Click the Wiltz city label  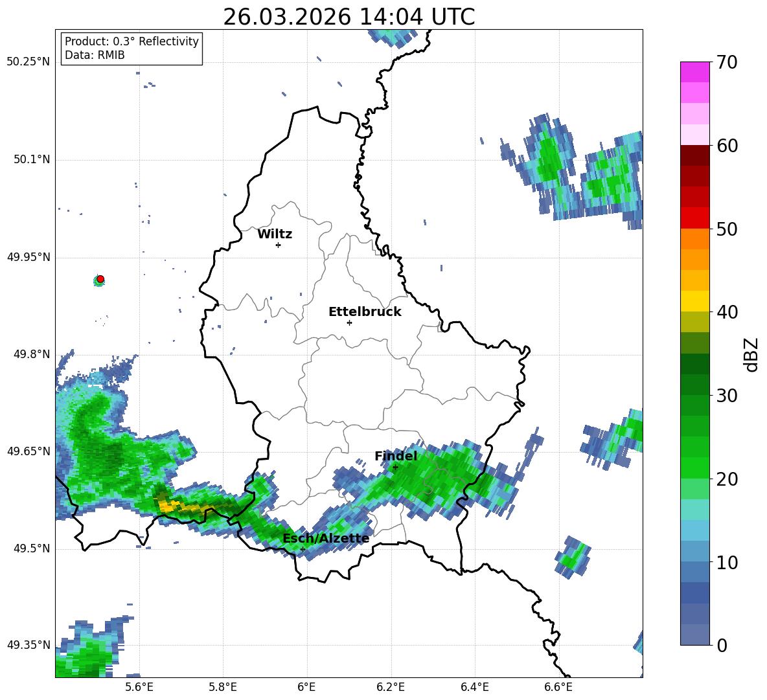tap(275, 234)
